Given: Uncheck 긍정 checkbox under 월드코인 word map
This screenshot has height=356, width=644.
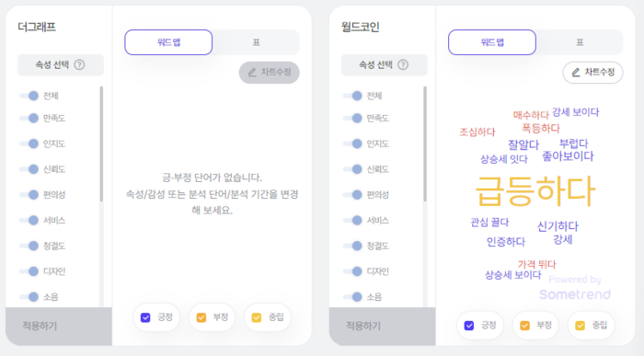Looking at the screenshot, I should tap(469, 326).
